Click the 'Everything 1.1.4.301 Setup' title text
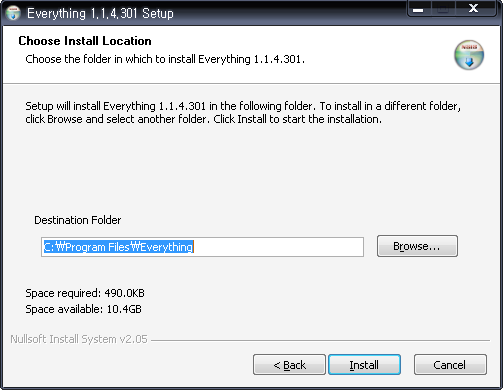The height and width of the screenshot is (390, 503). click(100, 14)
